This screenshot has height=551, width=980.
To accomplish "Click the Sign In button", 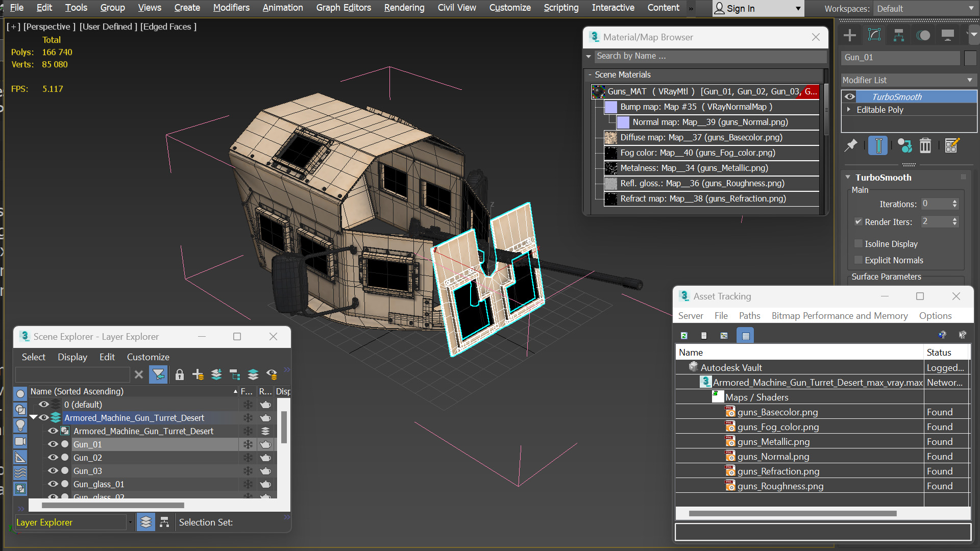I will click(x=757, y=8).
